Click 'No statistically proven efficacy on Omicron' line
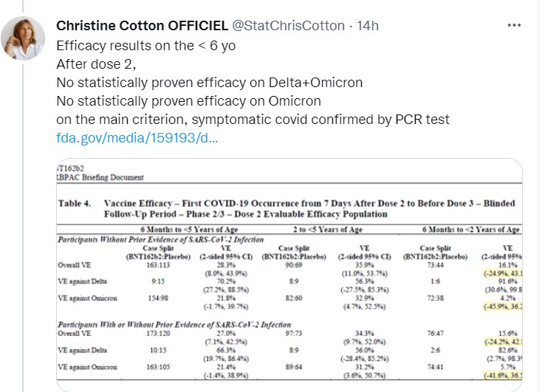The height and width of the screenshot is (392, 559). tap(188, 100)
